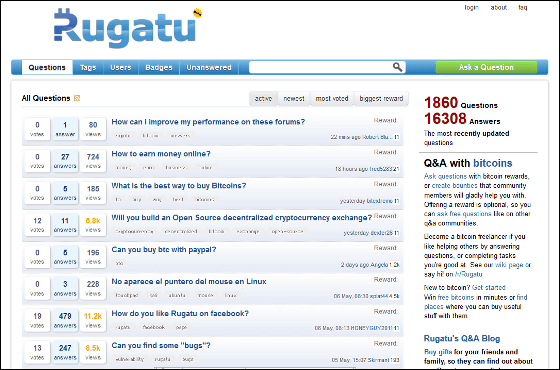Click the facebook tag
The image size is (560, 370).
click(154, 327)
